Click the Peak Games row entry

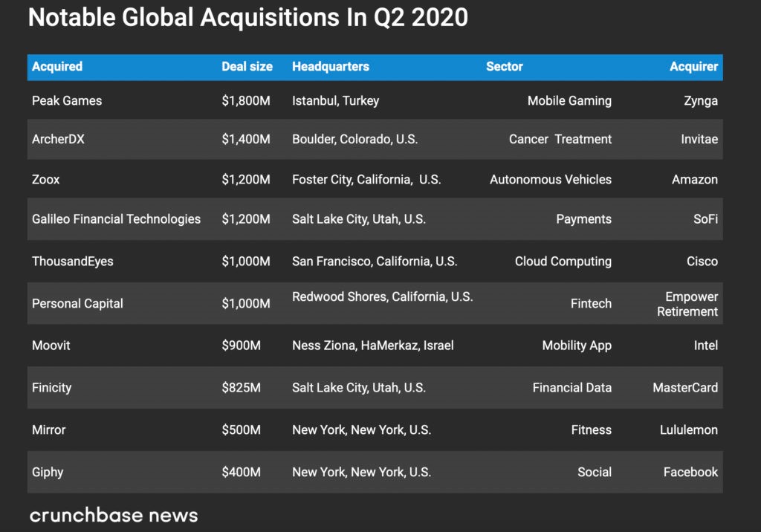click(x=67, y=101)
